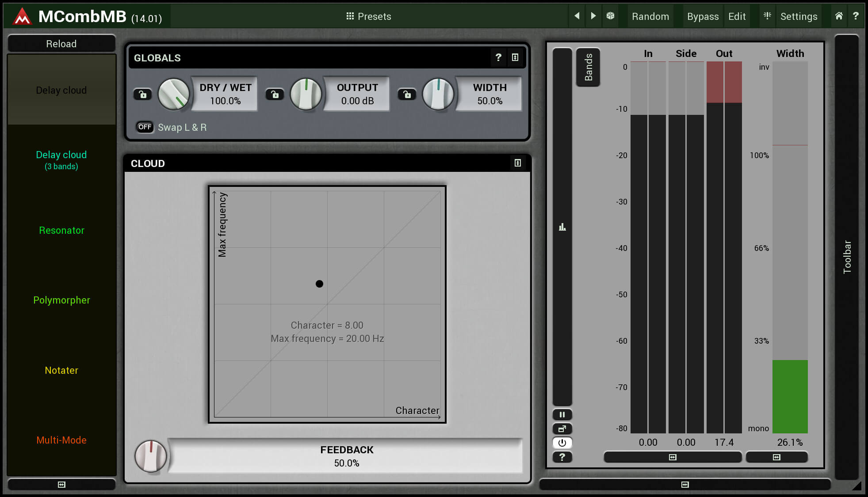Select the Resonator device
Image resolution: width=868 pixels, height=497 pixels.
[61, 230]
